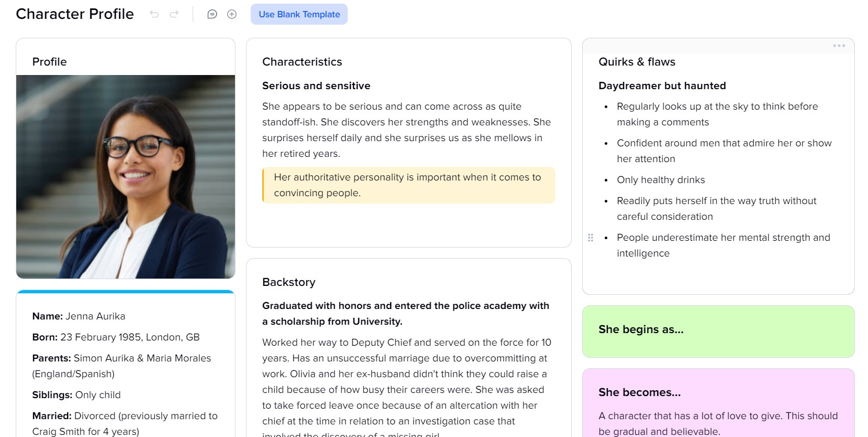Select Jenna Aurika's profile photo
Viewport: 868px width, 437px height.
126,176
